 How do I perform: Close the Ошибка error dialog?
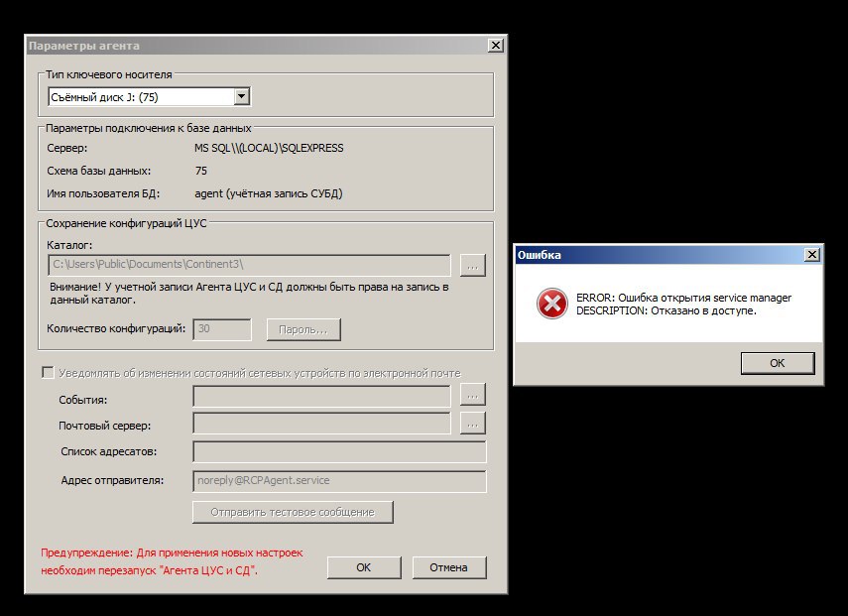pos(811,255)
